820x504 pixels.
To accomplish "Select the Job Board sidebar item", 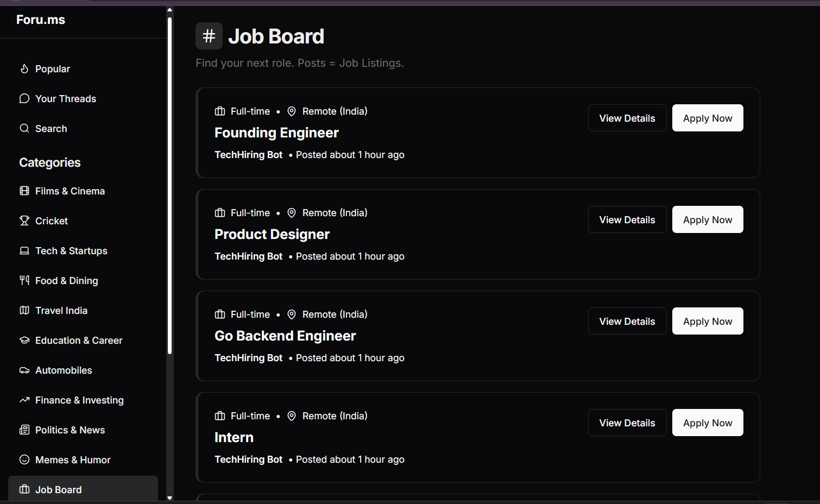I will pos(83,489).
